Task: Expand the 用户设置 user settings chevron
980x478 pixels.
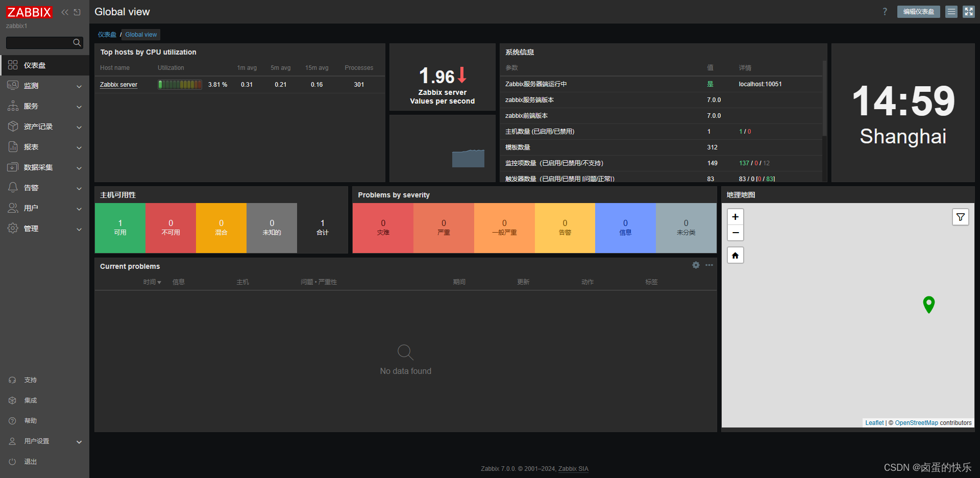Action: [79, 442]
